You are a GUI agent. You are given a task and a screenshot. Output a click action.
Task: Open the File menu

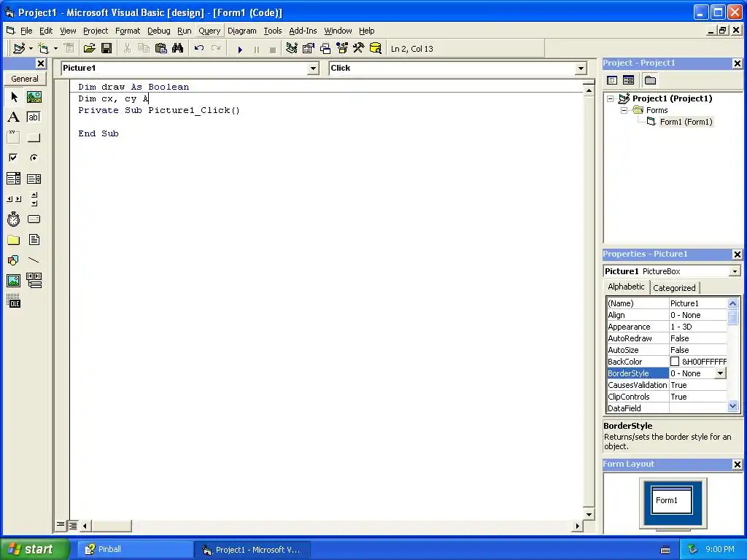pyautogui.click(x=26, y=31)
